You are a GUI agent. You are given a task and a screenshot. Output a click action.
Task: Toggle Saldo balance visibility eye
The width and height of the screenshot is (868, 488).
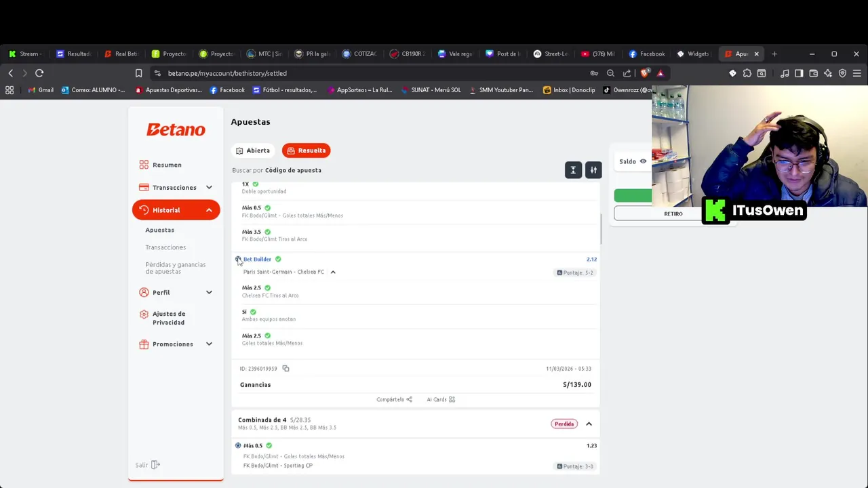pos(643,161)
